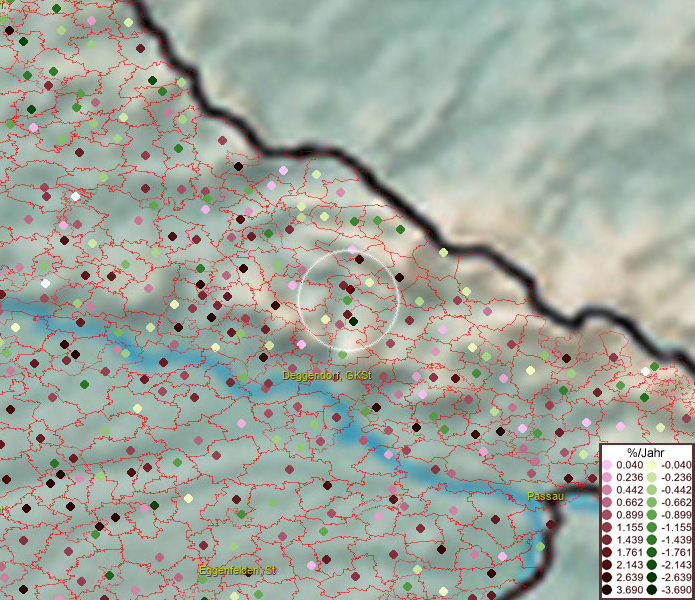Click the 1.439 legend color dot
The image size is (695, 600).
click(x=607, y=540)
